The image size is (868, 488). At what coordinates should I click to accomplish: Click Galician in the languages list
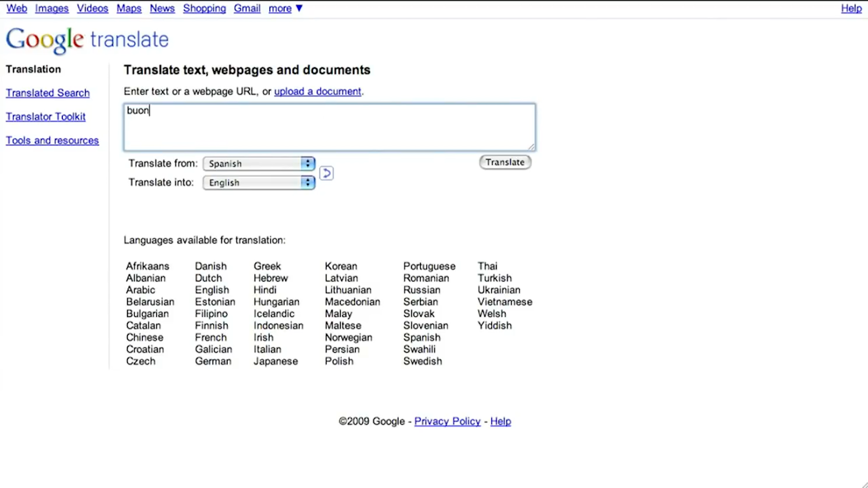click(x=214, y=349)
